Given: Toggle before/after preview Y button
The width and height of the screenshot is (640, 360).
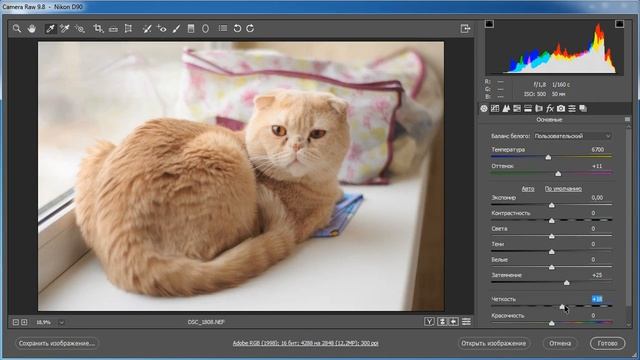Looking at the screenshot, I should pos(429,322).
